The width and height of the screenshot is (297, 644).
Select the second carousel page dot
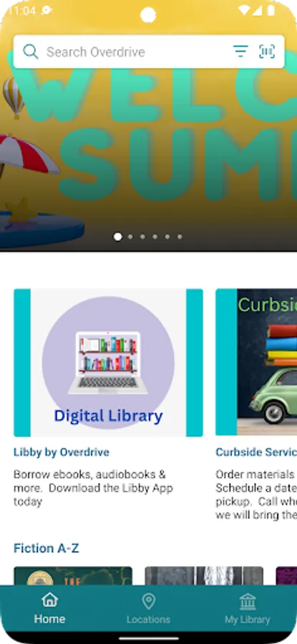tap(130, 237)
